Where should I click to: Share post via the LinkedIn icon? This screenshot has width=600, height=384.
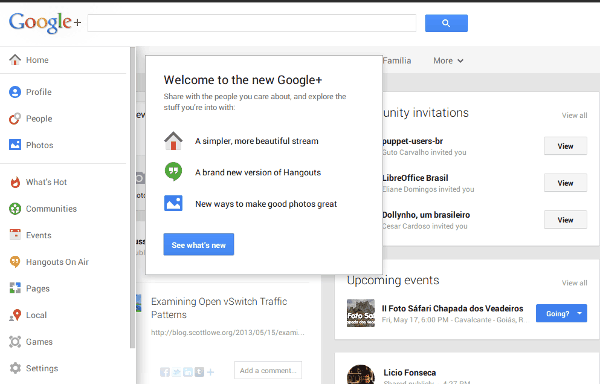click(x=188, y=372)
